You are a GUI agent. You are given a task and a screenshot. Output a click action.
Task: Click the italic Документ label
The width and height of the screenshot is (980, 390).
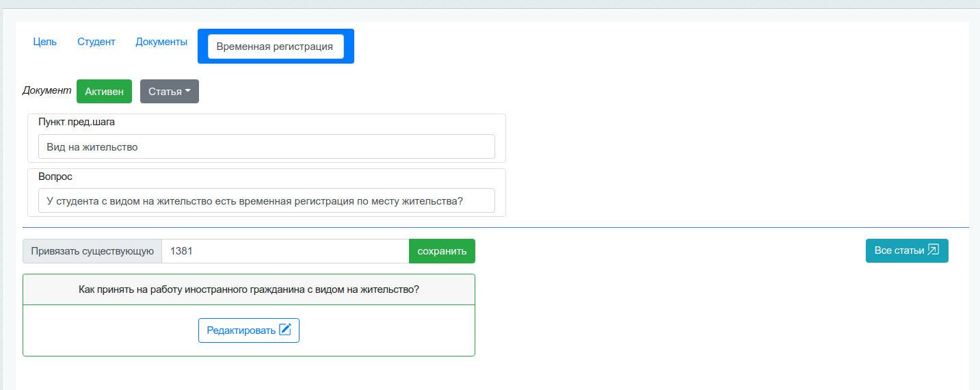(x=47, y=90)
